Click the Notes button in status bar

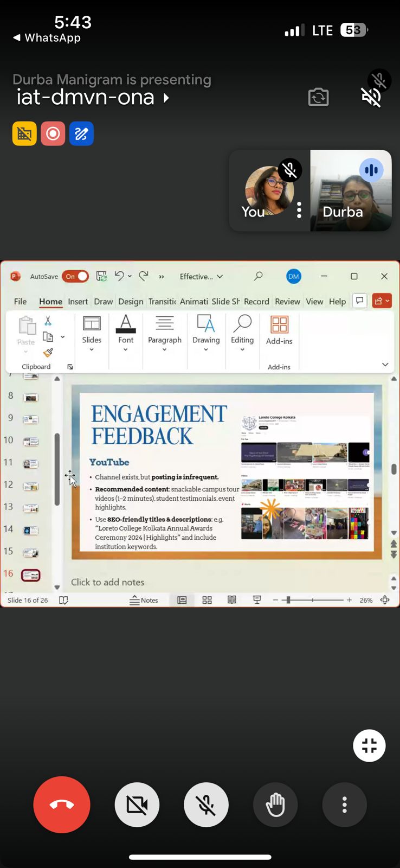pos(144,600)
